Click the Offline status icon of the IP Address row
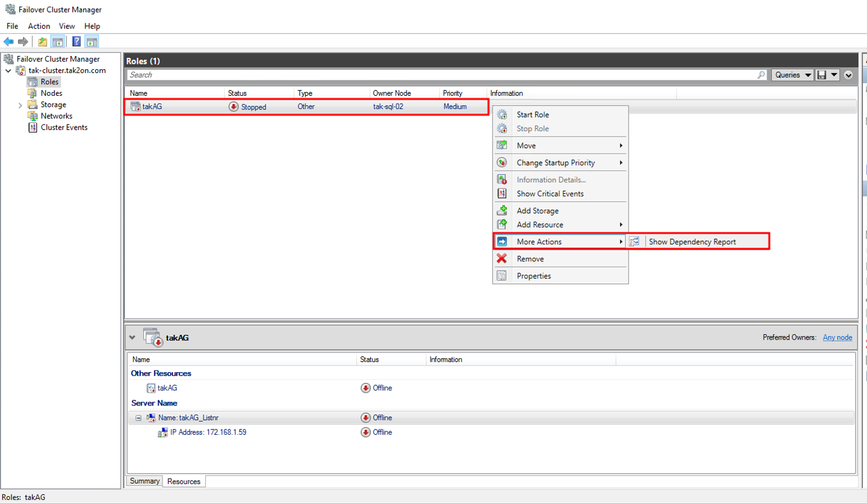This screenshot has width=867, height=504. 365,432
